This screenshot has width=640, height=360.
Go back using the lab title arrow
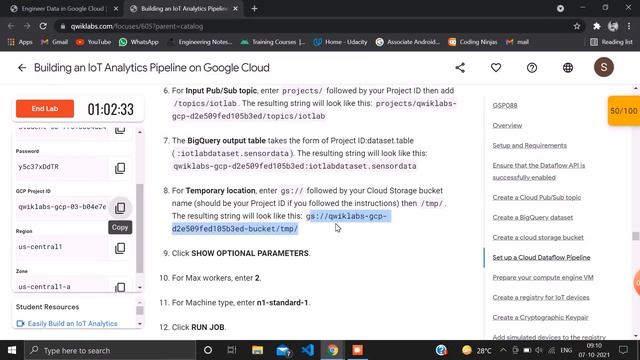22,68
